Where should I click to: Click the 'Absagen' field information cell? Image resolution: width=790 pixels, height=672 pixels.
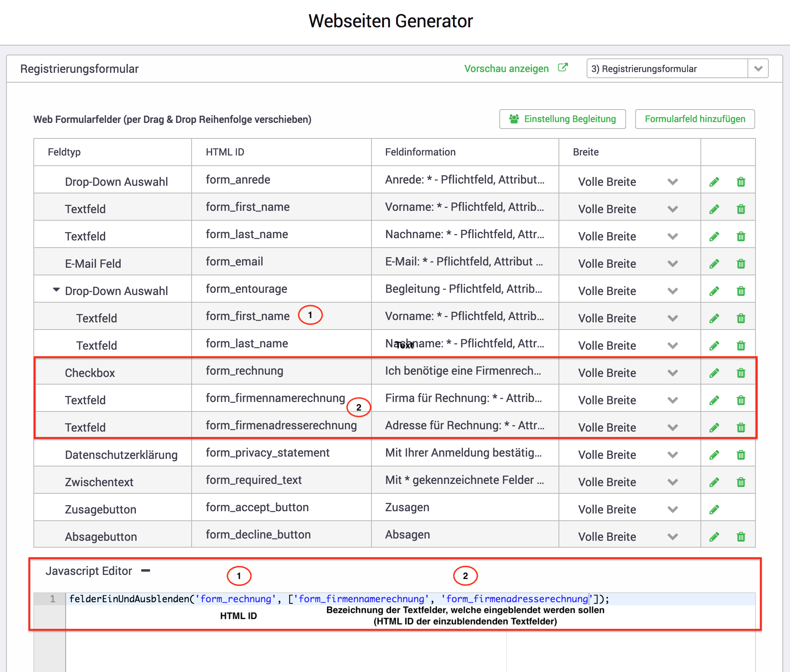(x=408, y=534)
